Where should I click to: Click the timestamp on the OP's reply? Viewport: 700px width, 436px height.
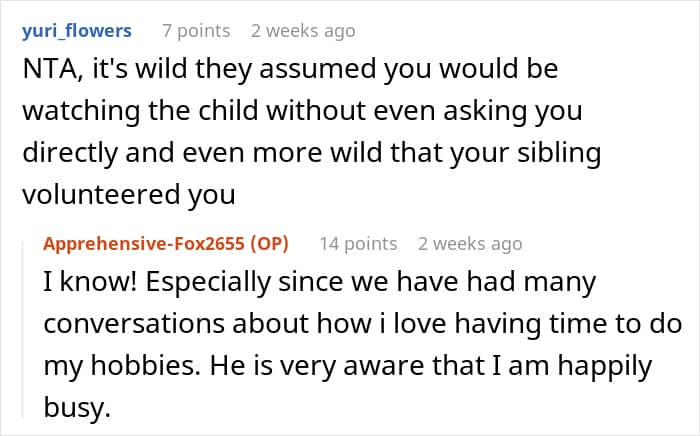pos(470,243)
